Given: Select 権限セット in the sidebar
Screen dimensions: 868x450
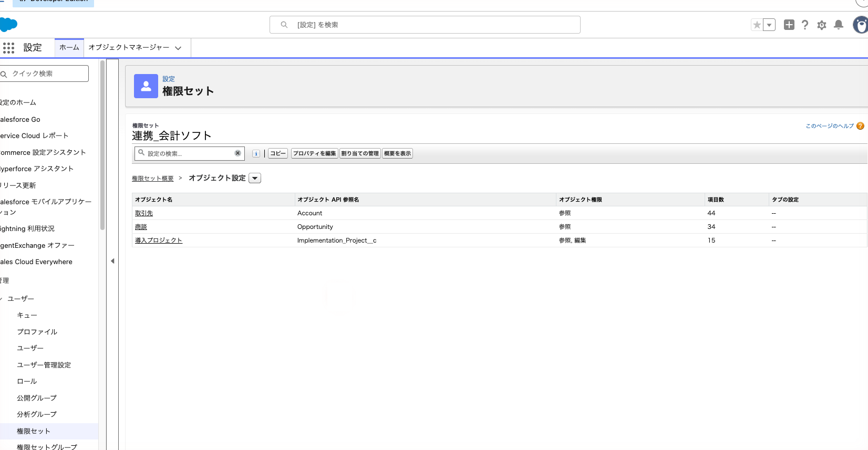Looking at the screenshot, I should [x=34, y=431].
